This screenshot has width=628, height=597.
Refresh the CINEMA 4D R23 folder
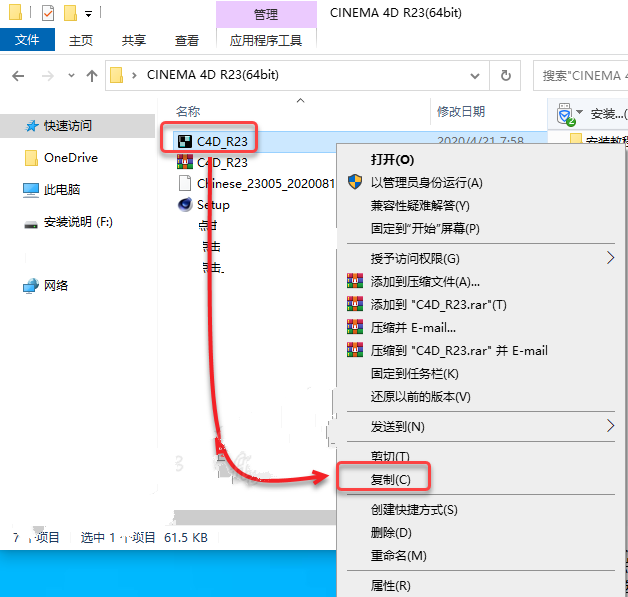[505, 76]
